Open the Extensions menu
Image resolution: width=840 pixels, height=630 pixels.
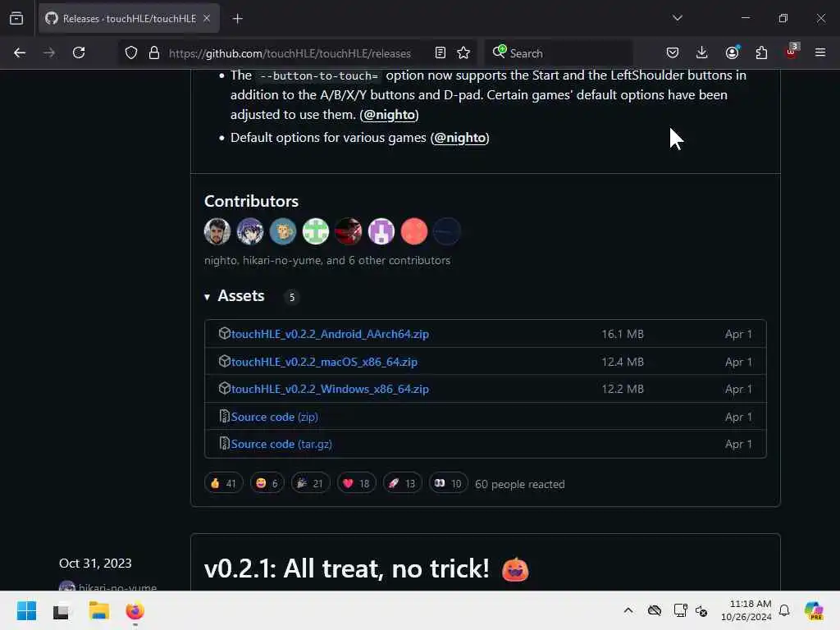pyautogui.click(x=761, y=52)
